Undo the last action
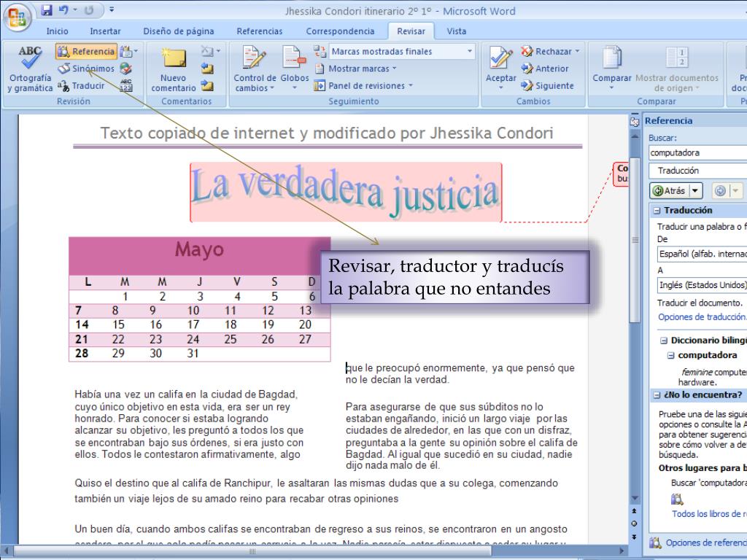This screenshot has height=560, width=747. (x=63, y=9)
